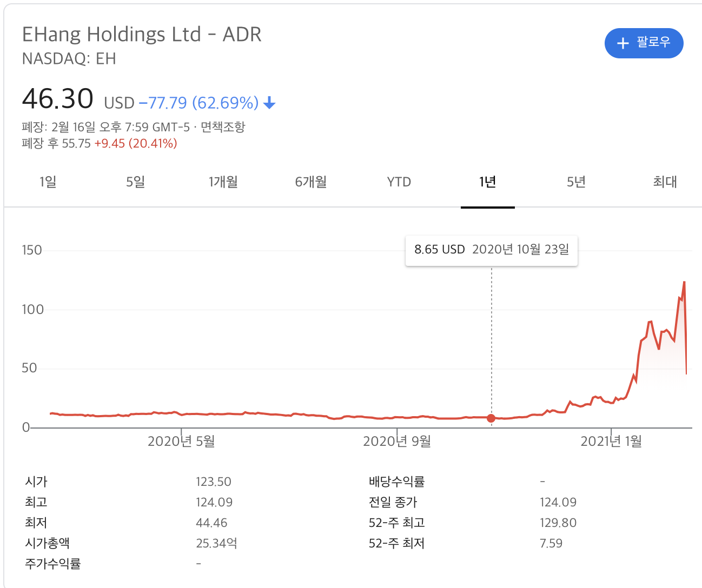Click the 2021년 1월 axis label
Screen dimensions: 702x588
(x=611, y=442)
